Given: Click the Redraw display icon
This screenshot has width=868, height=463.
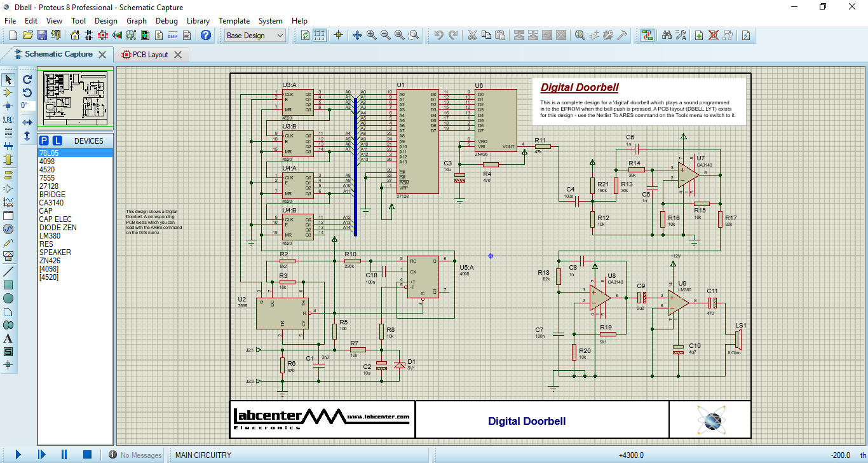Looking at the screenshot, I should [306, 36].
